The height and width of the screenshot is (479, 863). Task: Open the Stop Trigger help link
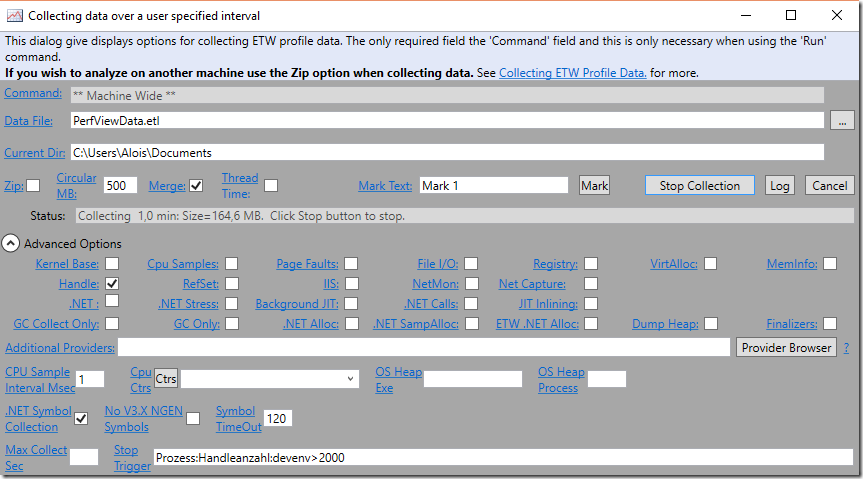132,458
